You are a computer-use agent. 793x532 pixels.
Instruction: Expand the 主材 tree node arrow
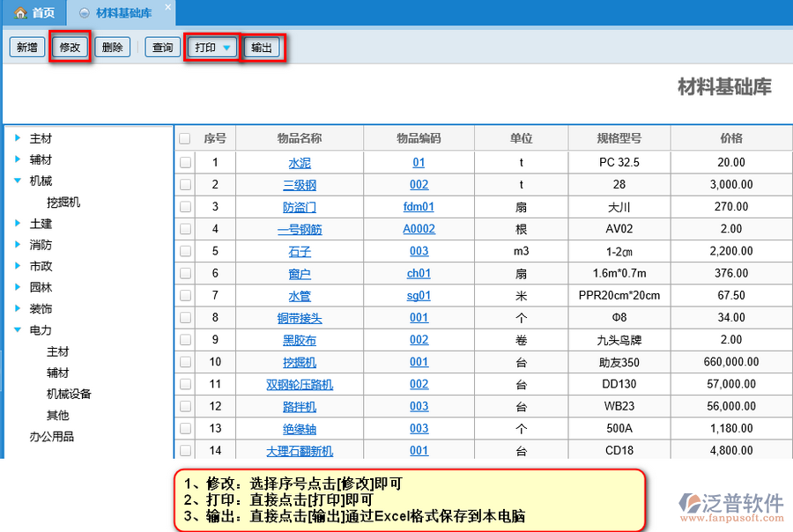[17, 139]
